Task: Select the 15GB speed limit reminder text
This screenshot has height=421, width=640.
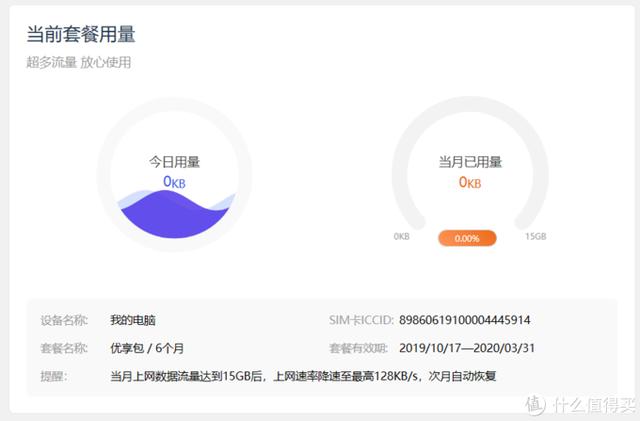Action: [303, 376]
